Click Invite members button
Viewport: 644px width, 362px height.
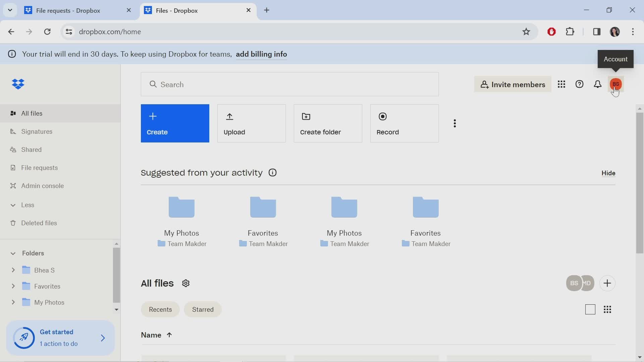click(513, 84)
